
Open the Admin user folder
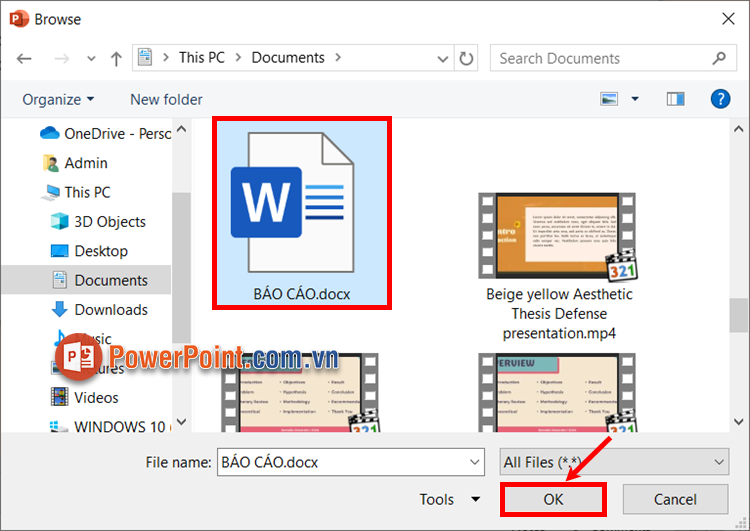tap(75, 163)
